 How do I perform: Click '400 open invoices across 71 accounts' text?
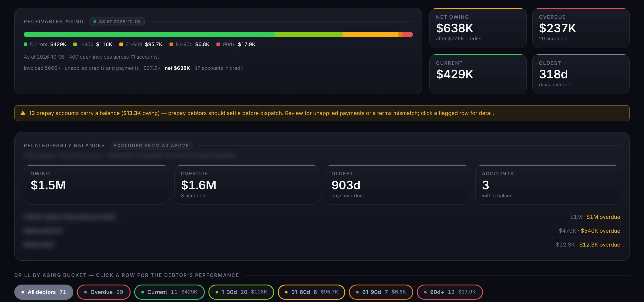click(x=114, y=57)
